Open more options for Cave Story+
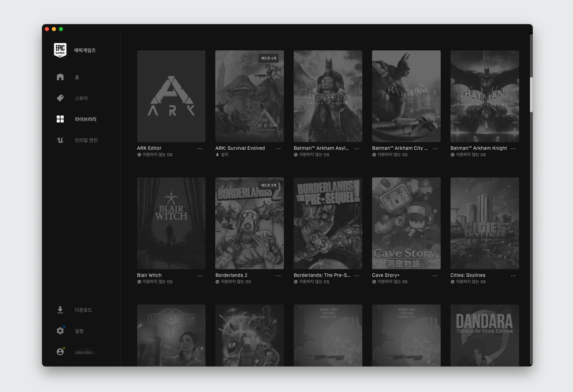This screenshot has height=392, width=573. tap(435, 275)
